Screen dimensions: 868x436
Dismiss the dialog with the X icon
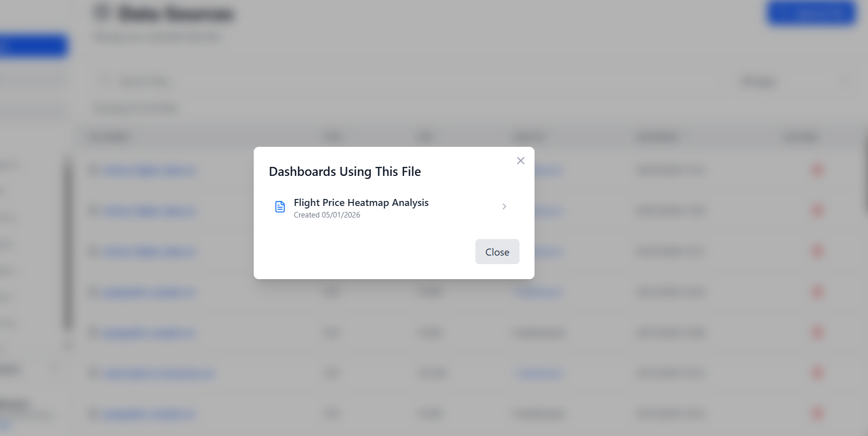tap(520, 161)
